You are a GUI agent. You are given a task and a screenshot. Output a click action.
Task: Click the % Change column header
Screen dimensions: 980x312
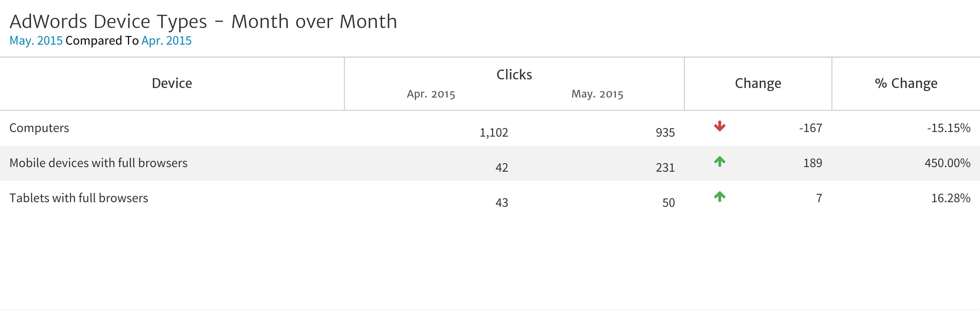[906, 83]
